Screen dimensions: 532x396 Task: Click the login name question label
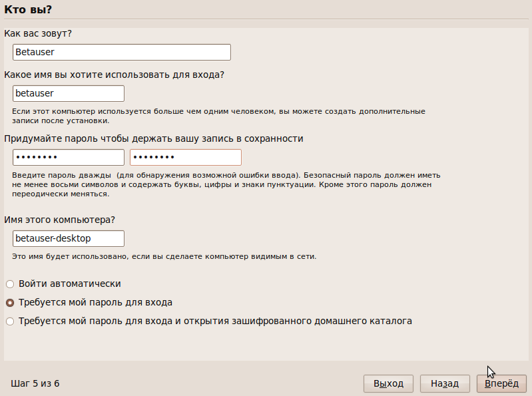pyautogui.click(x=114, y=75)
